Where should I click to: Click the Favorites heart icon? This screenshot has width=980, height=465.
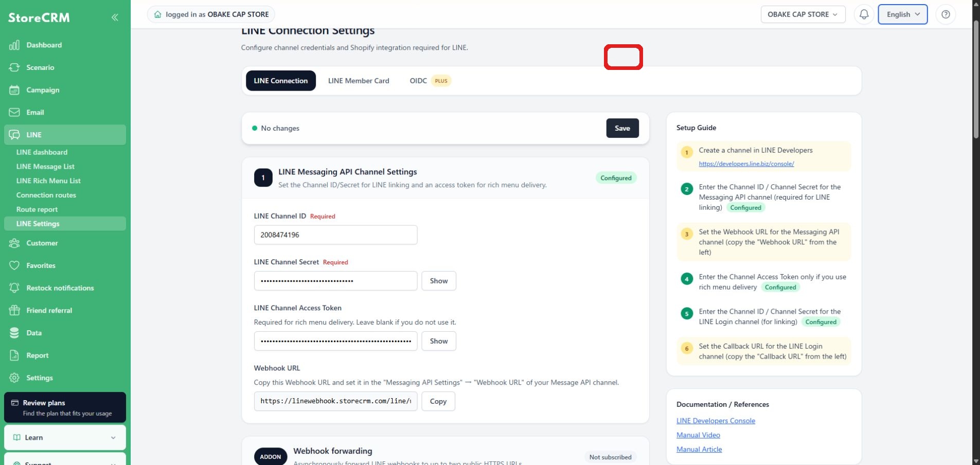pyautogui.click(x=14, y=265)
